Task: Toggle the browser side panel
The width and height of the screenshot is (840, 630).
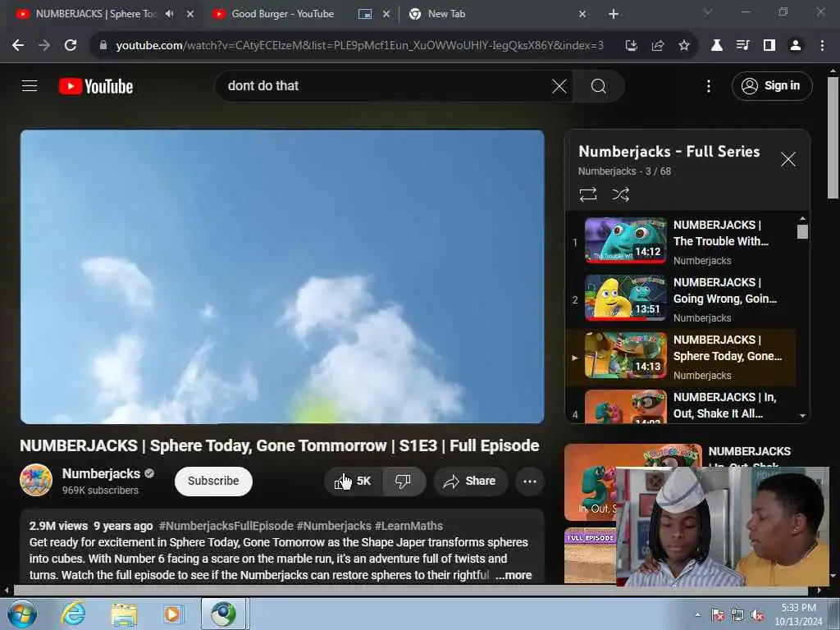Action: [x=769, y=46]
